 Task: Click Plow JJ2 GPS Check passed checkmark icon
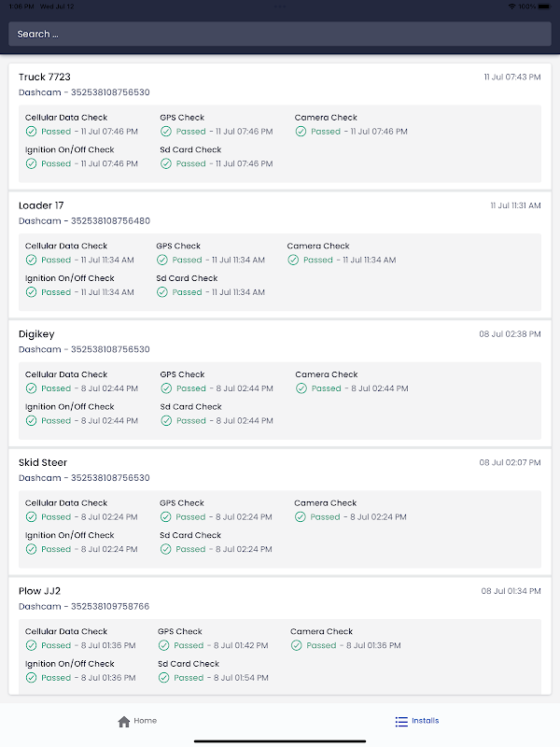163,645
